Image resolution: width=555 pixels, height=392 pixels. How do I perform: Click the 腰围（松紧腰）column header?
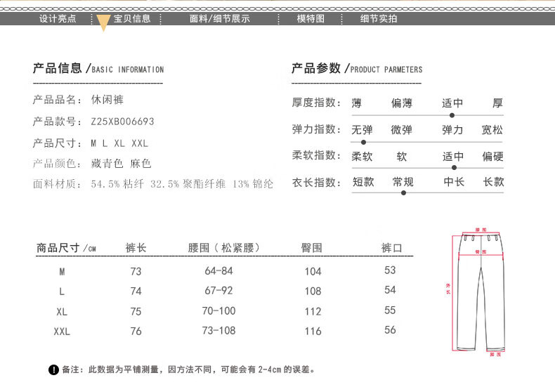223,248
